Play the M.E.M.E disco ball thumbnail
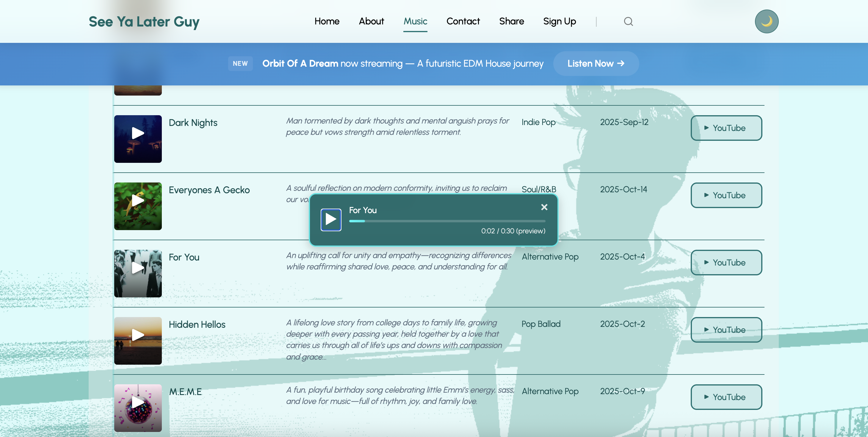The width and height of the screenshot is (868, 437). (x=137, y=402)
